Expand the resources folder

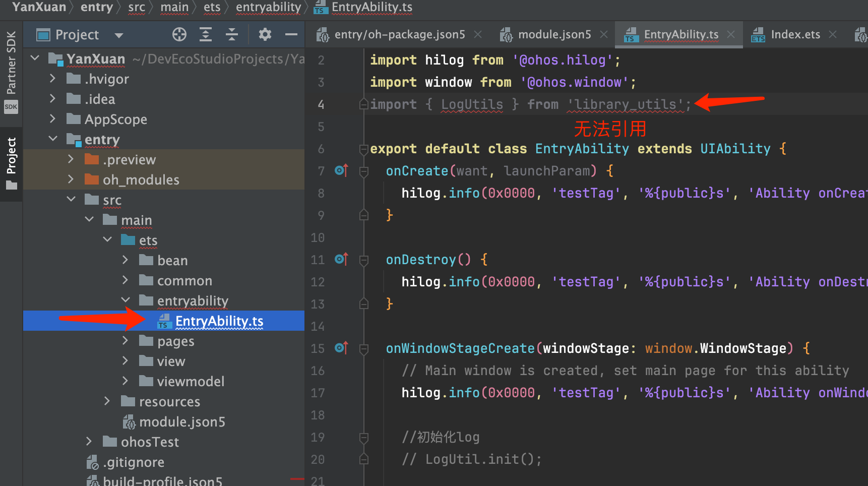[x=107, y=401]
